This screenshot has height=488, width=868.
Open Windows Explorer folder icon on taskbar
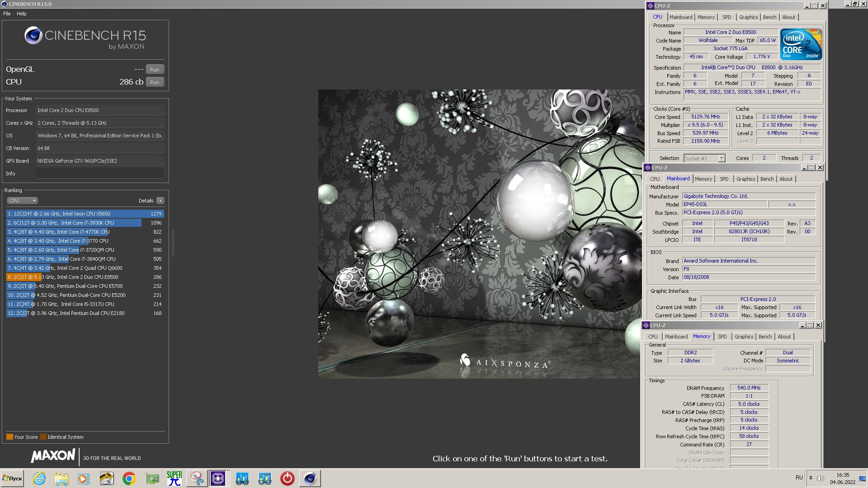pyautogui.click(x=61, y=479)
